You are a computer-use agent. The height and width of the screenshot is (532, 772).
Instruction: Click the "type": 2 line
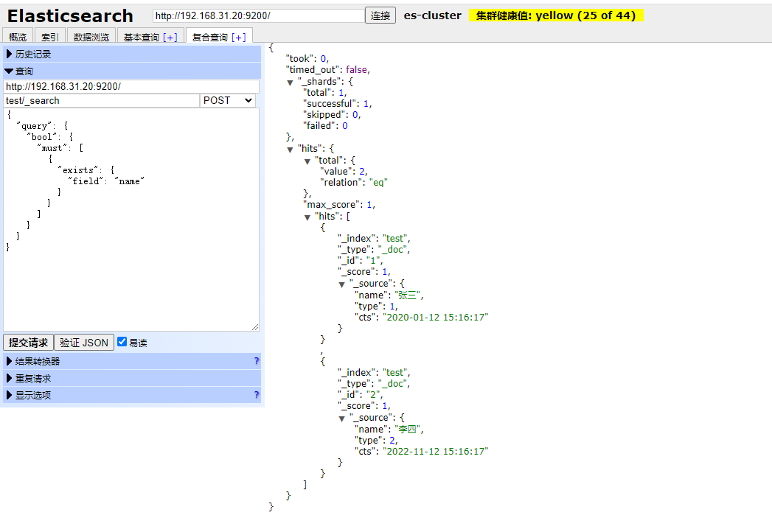[376, 441]
